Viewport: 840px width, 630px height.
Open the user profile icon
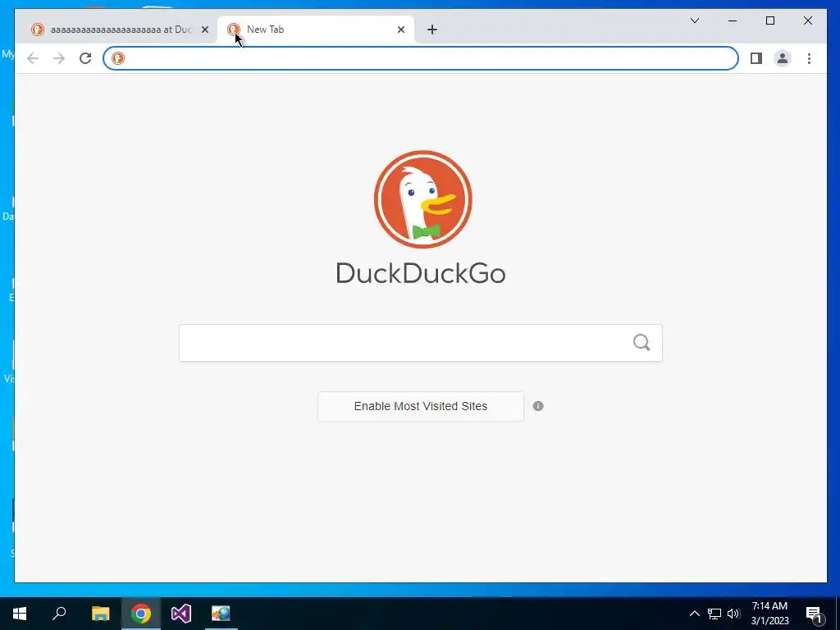tap(782, 58)
